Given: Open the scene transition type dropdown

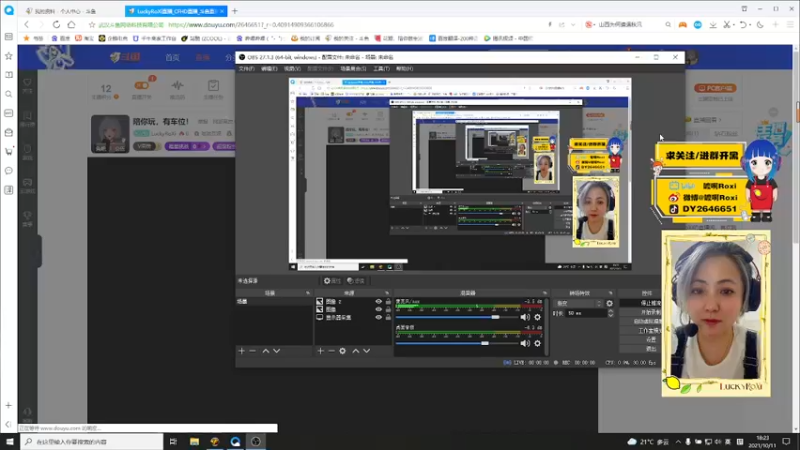Looking at the screenshot, I should 578,303.
